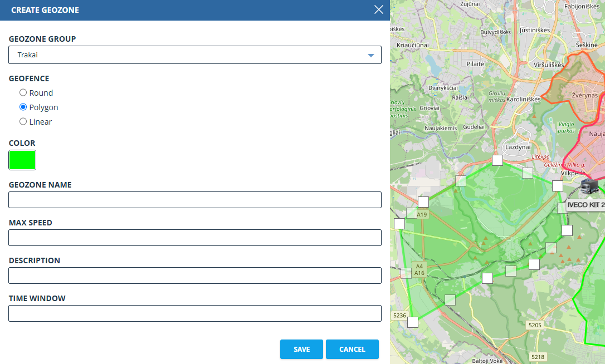This screenshot has width=605, height=364.
Task: Click the 5218 road marker at map bottom
Action: pos(538,357)
